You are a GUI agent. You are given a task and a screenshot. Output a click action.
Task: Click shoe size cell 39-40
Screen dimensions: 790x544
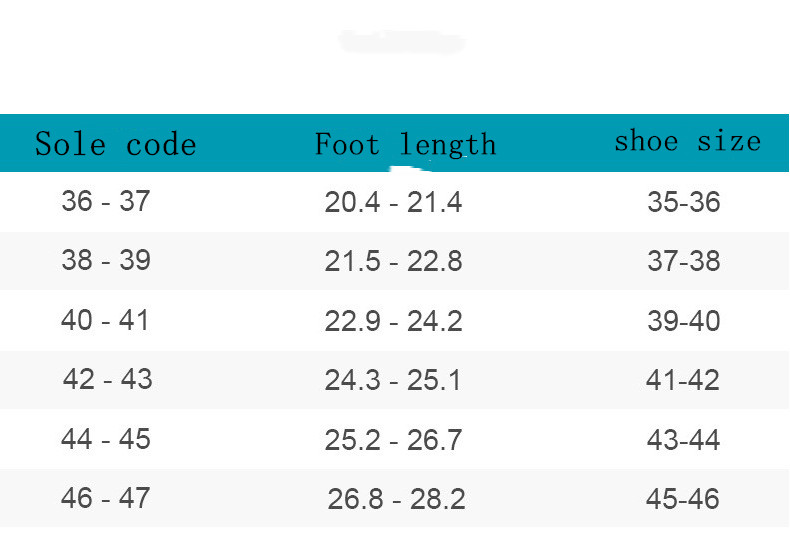point(684,322)
